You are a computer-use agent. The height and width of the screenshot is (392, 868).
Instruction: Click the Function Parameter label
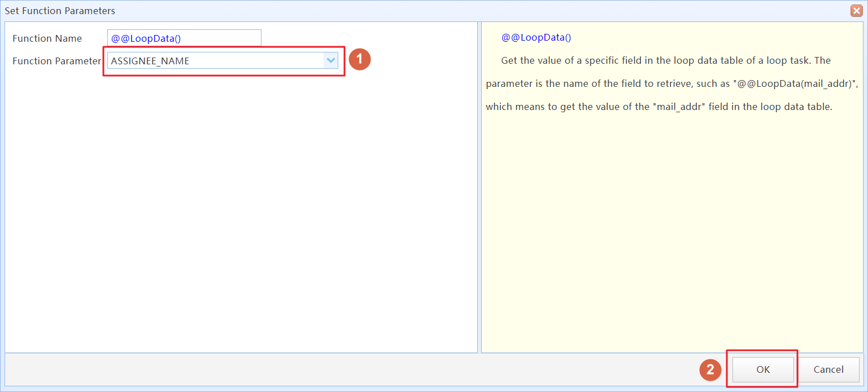(56, 61)
